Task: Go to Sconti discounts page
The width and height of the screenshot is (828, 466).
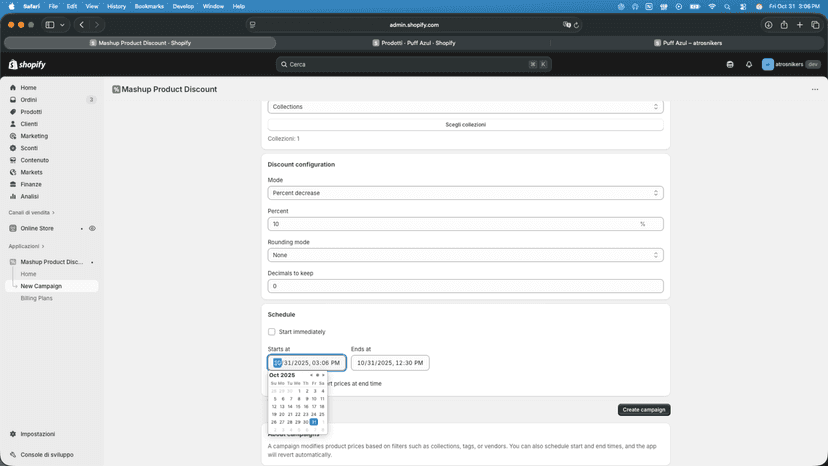Action: (29, 148)
